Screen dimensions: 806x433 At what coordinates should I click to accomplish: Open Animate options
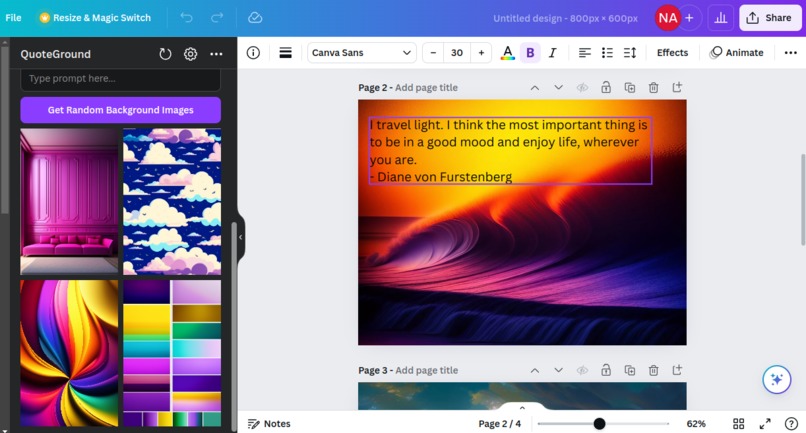click(x=737, y=52)
